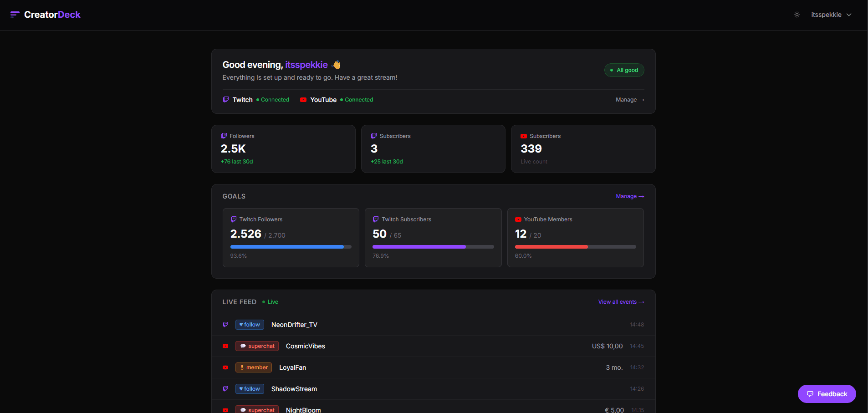Open the itsspekkie account dropdown

pyautogui.click(x=831, y=15)
